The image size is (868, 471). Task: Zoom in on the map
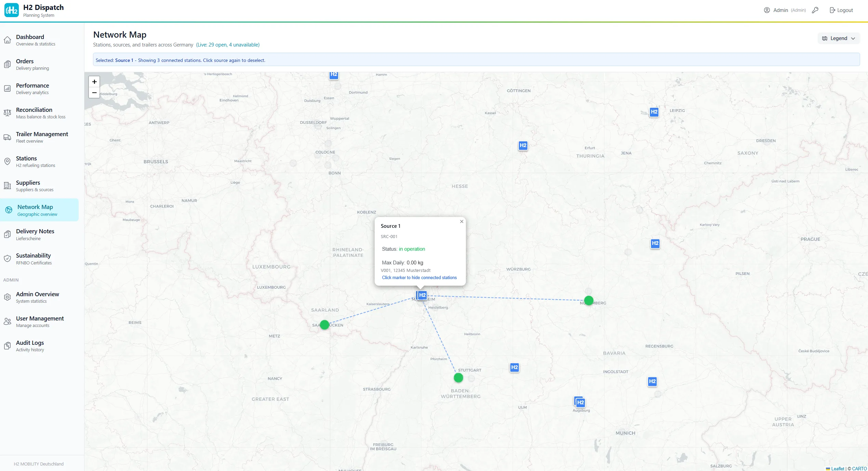pyautogui.click(x=94, y=82)
